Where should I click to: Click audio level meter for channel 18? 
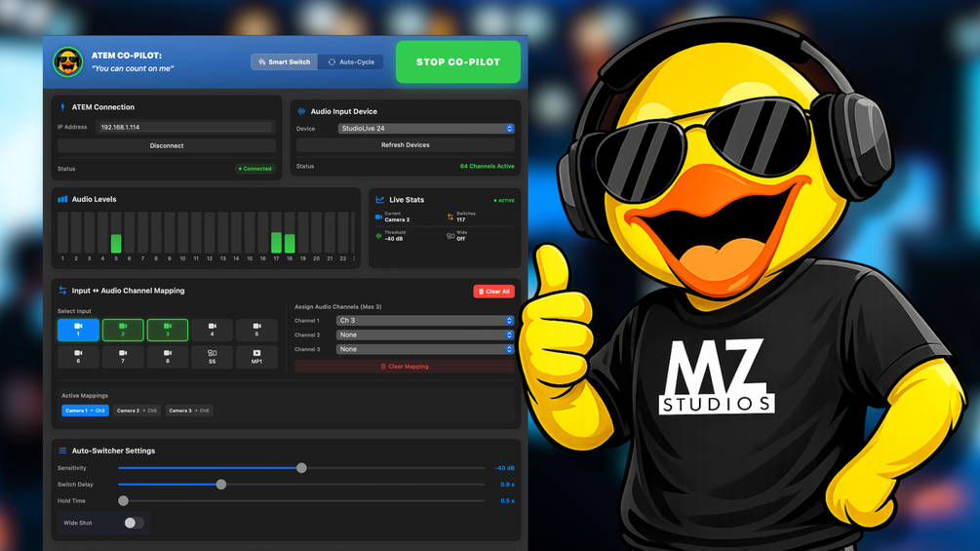click(x=290, y=232)
